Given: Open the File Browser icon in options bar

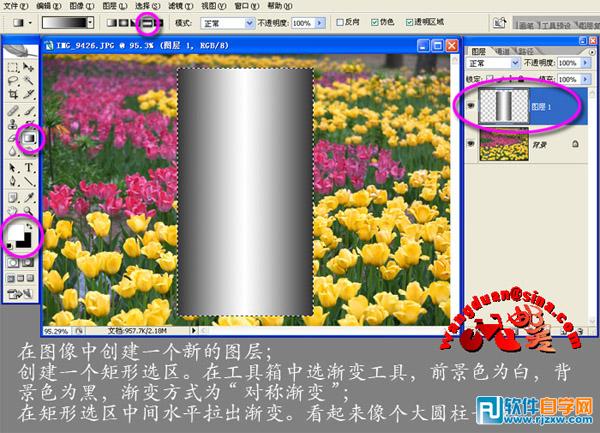Looking at the screenshot, I should (499, 23).
